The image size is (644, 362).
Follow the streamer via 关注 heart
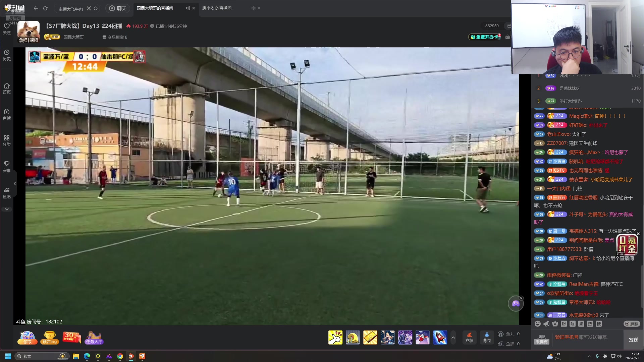(x=7, y=29)
